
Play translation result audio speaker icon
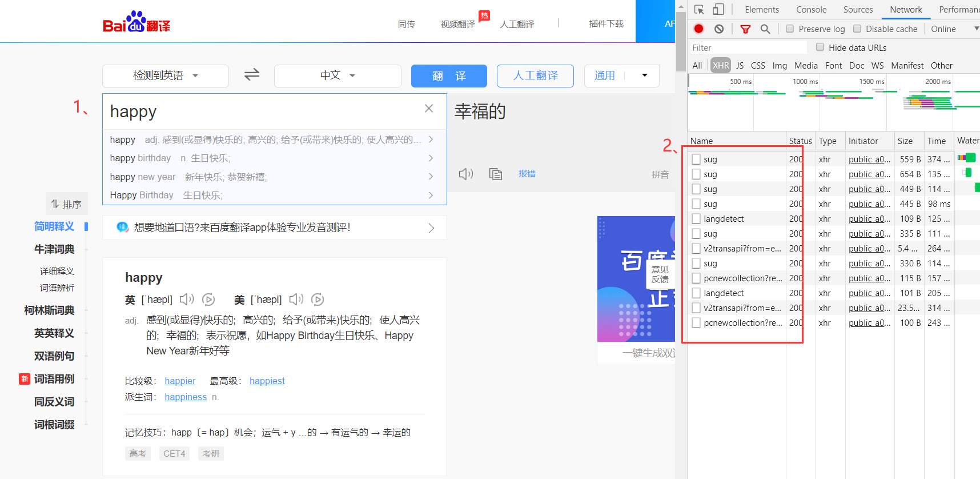click(466, 174)
